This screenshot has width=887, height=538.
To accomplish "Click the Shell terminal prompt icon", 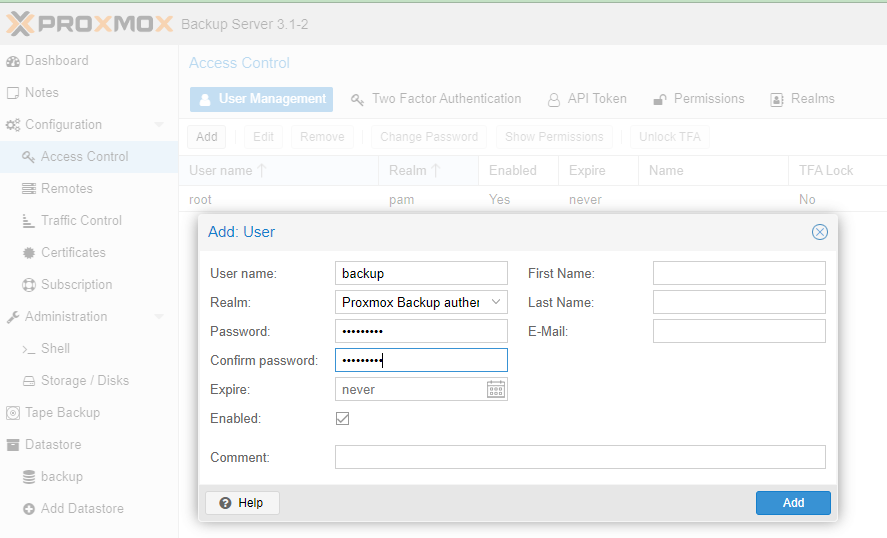I will tap(29, 350).
